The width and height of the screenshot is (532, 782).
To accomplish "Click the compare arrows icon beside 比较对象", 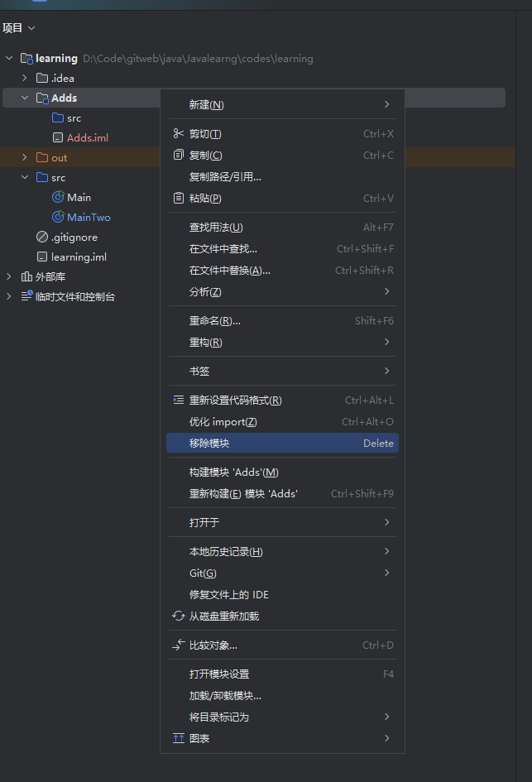I will click(178, 645).
